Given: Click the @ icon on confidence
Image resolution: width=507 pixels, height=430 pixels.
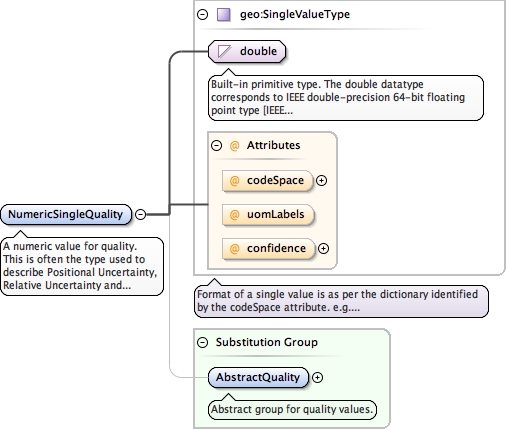Looking at the screenshot, I should (235, 249).
